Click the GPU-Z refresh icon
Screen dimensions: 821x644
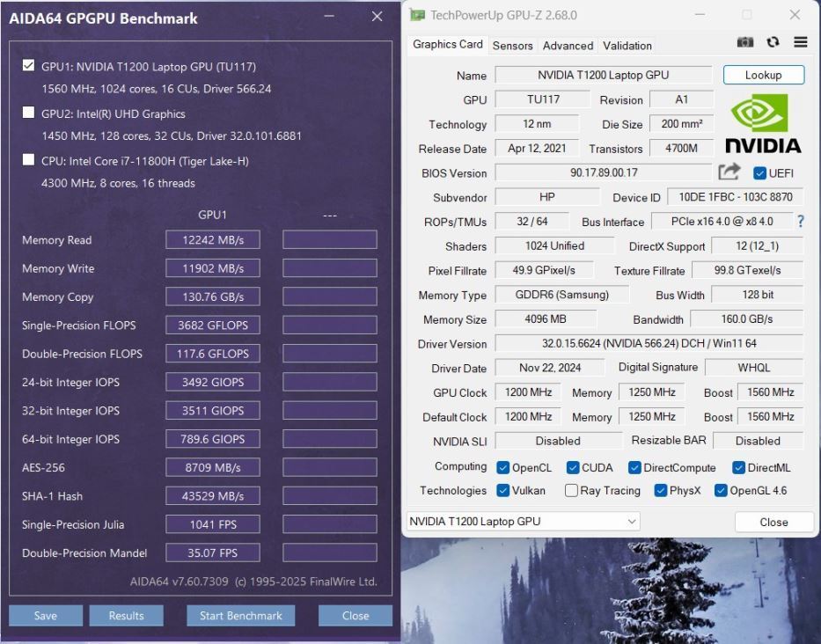tap(773, 43)
